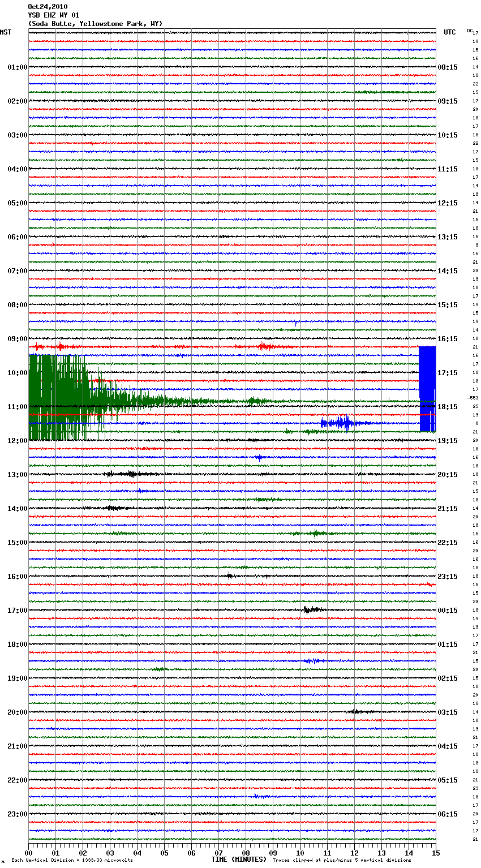Image resolution: width=481 pixels, height=868 pixels.
Task: Select the 10:00 MST time label
Action: pyautogui.click(x=18, y=373)
